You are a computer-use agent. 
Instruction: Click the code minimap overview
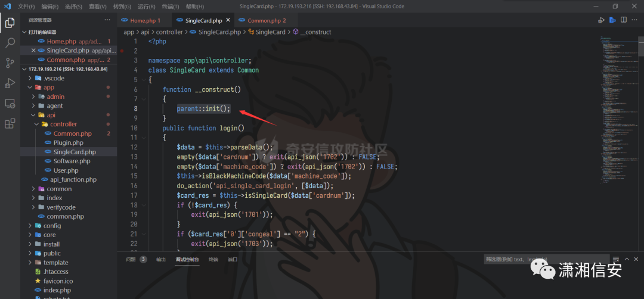pos(618,111)
